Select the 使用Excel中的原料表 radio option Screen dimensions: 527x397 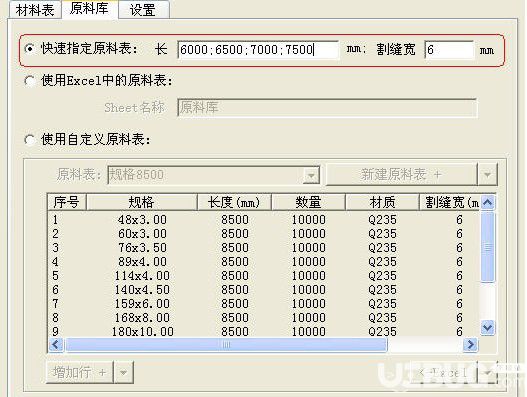[30, 81]
